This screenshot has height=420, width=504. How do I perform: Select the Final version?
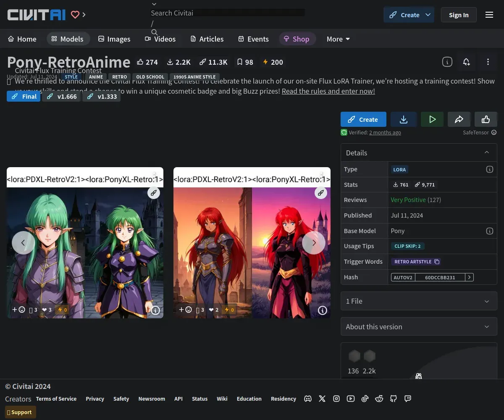click(x=24, y=97)
